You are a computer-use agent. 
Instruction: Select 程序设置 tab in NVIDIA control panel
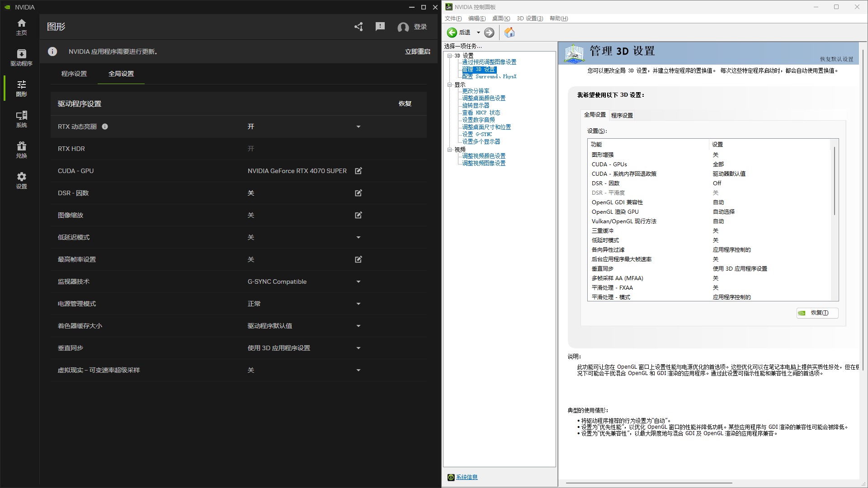tap(622, 115)
